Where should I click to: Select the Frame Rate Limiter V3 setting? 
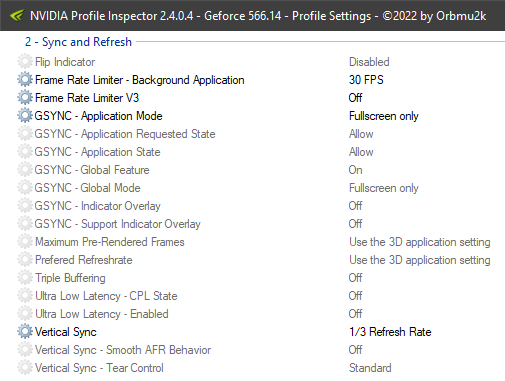point(87,98)
